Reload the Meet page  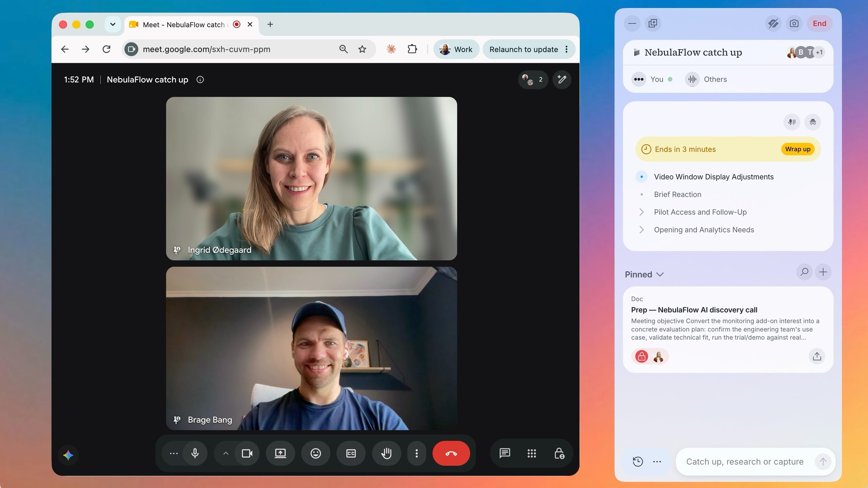(x=106, y=49)
